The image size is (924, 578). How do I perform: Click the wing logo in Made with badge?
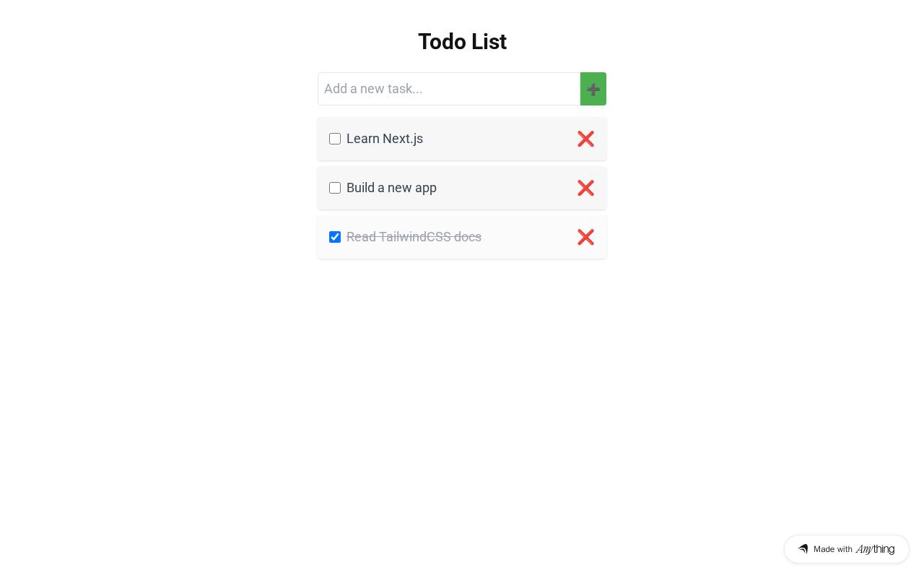point(803,549)
